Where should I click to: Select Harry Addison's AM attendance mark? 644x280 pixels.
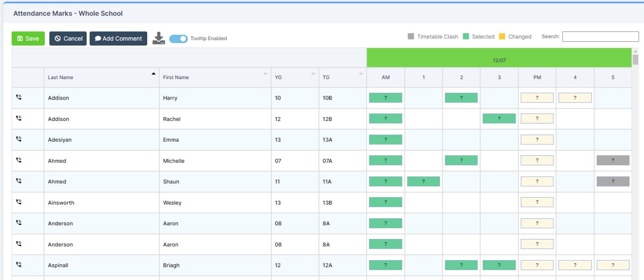pos(385,98)
